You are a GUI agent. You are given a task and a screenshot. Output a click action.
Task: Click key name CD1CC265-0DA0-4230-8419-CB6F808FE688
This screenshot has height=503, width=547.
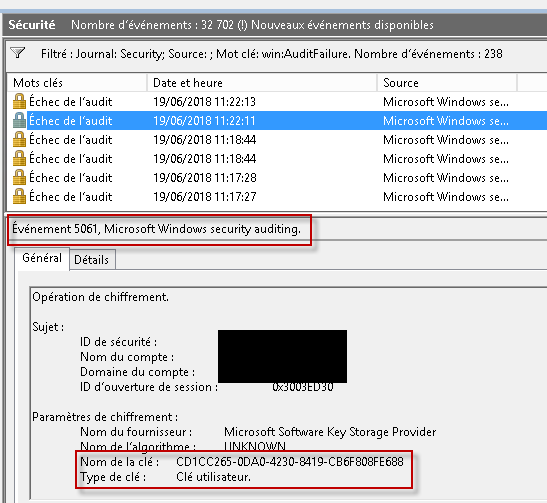pyautogui.click(x=290, y=462)
